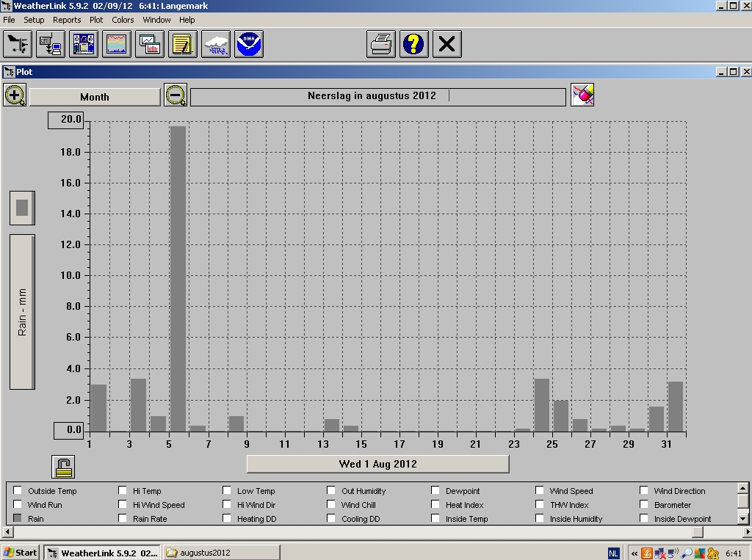Image resolution: width=752 pixels, height=560 pixels.
Task: Click the Plot window title icon
Action: coord(9,72)
